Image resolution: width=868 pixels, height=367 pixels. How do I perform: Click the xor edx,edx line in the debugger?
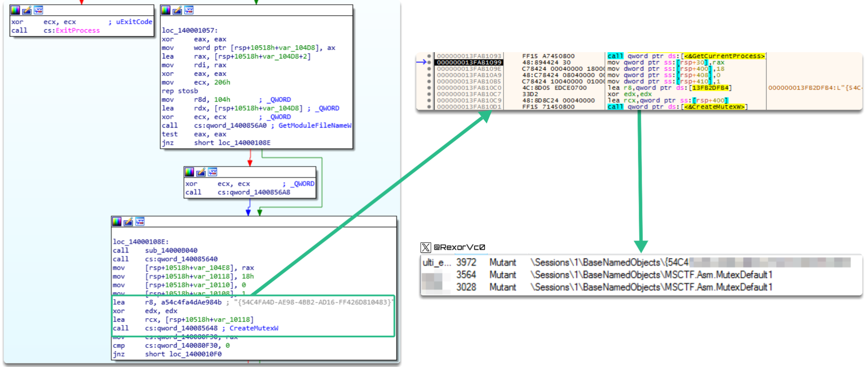(x=629, y=94)
